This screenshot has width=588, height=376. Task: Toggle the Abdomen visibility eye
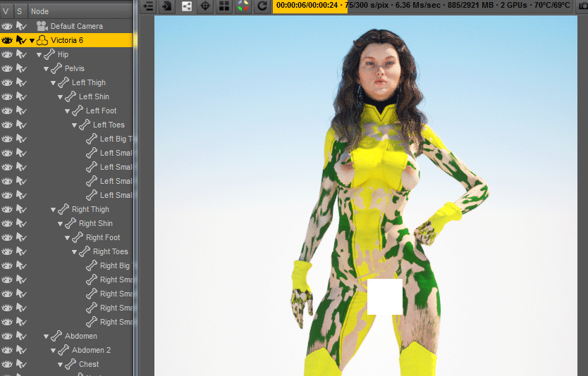click(7, 336)
